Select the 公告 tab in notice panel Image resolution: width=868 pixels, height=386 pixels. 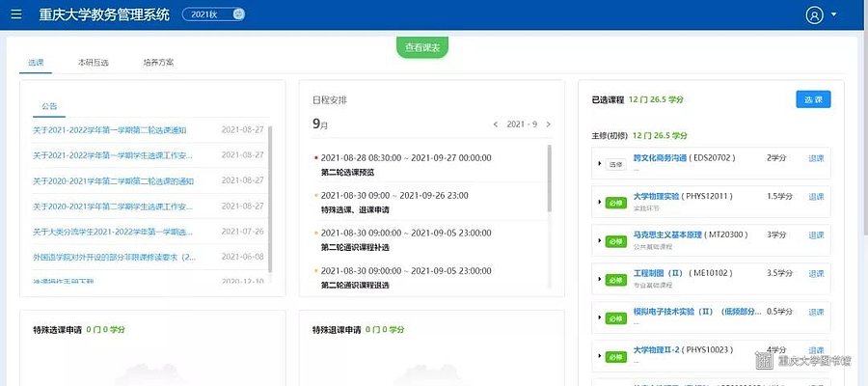click(49, 106)
